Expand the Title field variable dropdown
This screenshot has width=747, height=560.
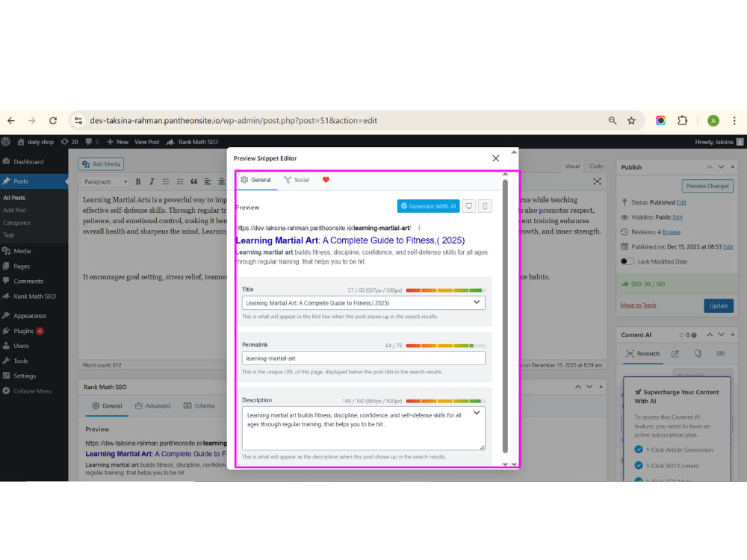pyautogui.click(x=477, y=302)
